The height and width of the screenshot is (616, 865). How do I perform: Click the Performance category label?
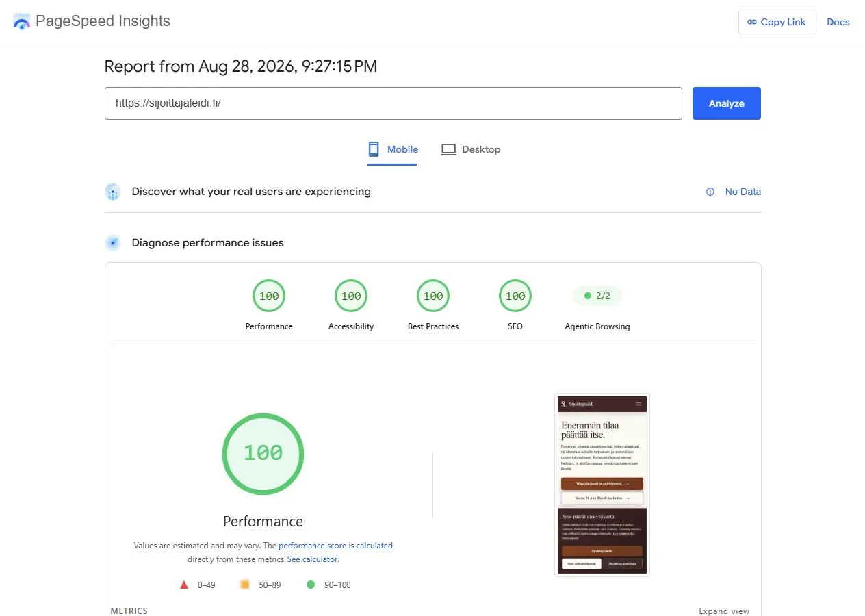coord(269,326)
